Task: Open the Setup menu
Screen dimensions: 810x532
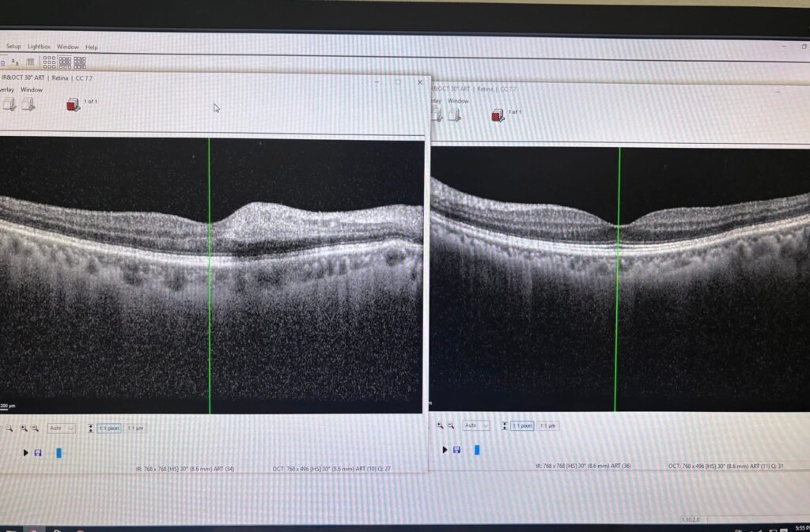Action: click(13, 47)
